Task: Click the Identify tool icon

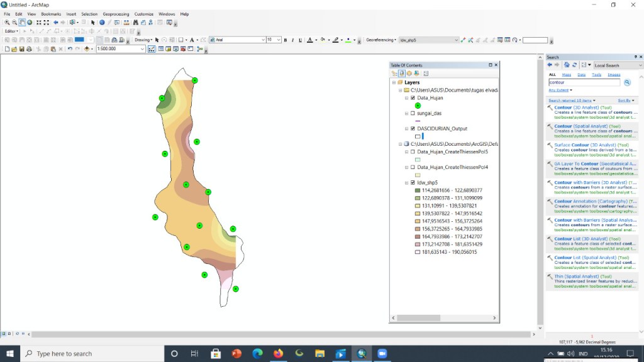Action: click(x=102, y=23)
